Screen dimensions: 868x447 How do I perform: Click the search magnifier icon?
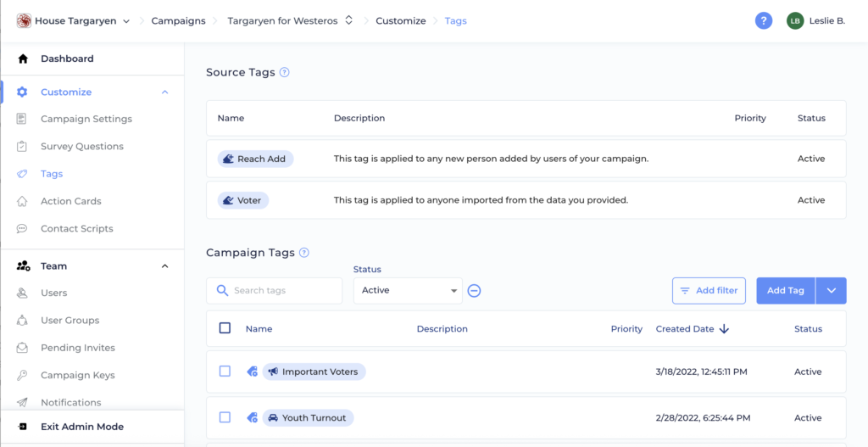[x=223, y=291]
